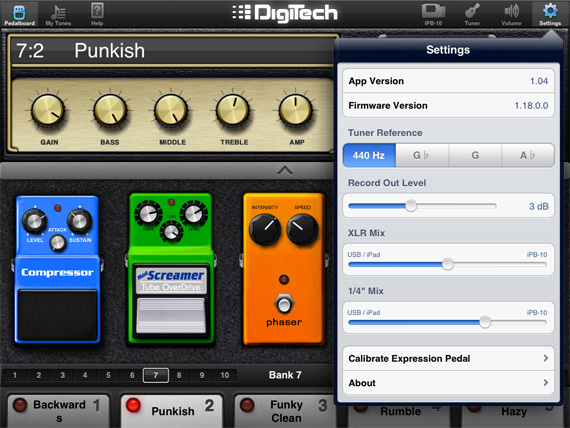
Task: Switch to bank 10
Action: 225,375
